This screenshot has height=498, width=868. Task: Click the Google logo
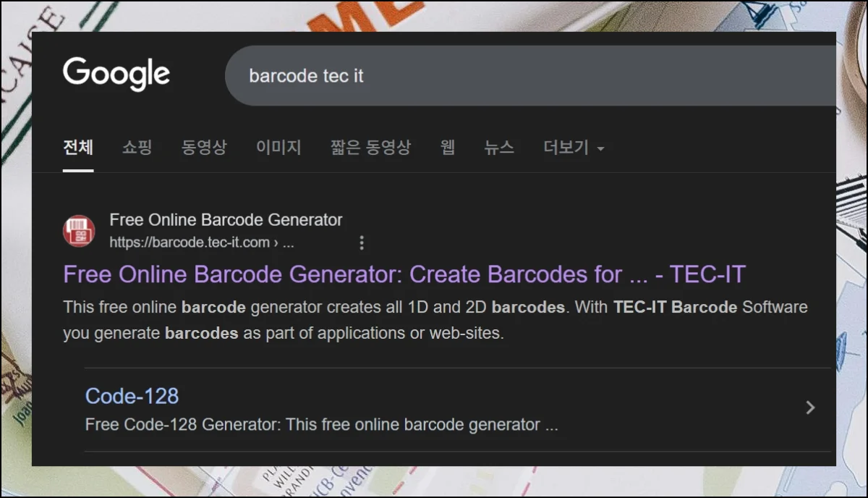[116, 75]
